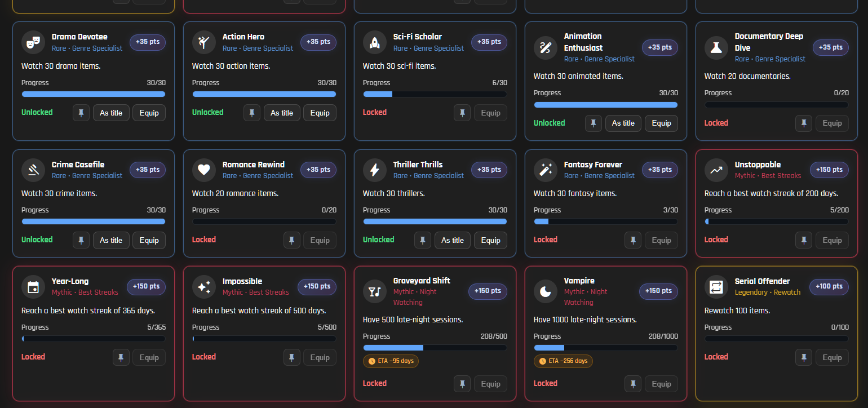Pin the Serial Offender achievement
Viewport: 868px width, 408px height.
point(804,357)
